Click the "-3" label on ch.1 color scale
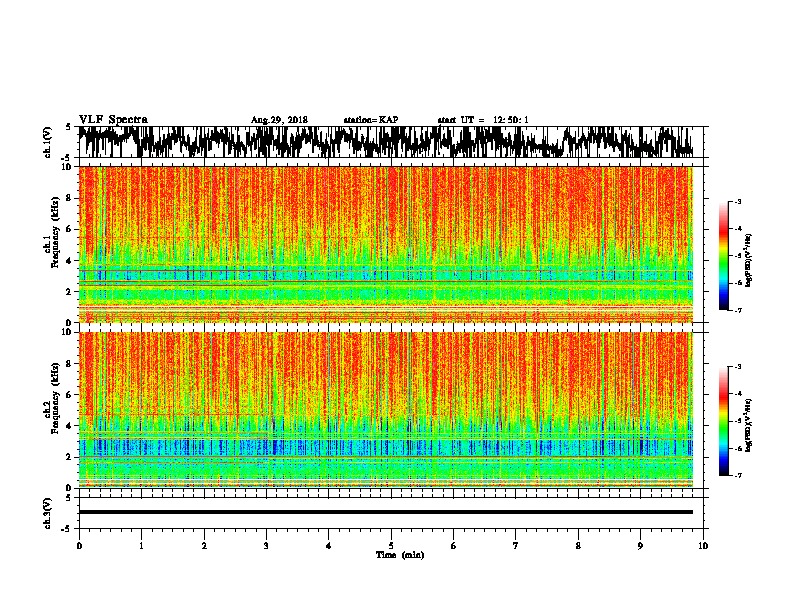The image size is (792, 612). (737, 202)
